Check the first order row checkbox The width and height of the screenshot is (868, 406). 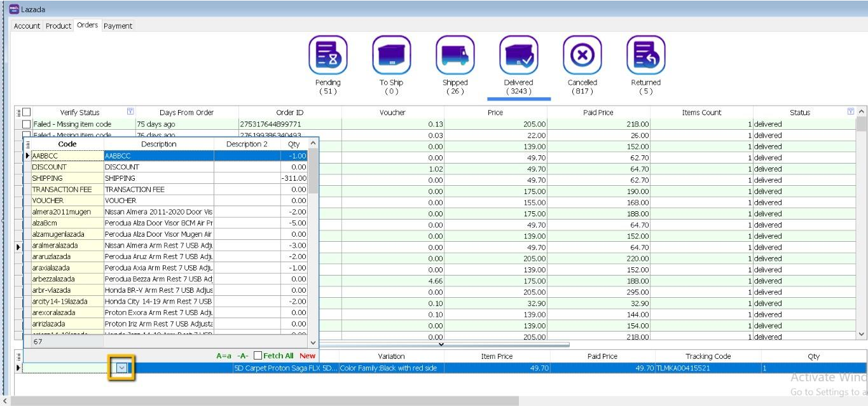point(27,124)
